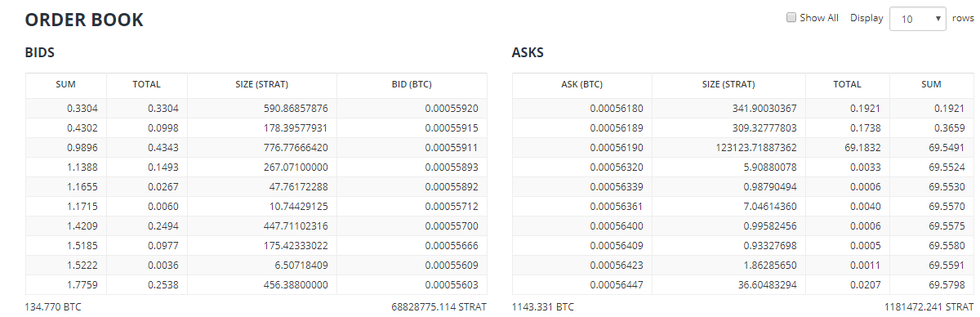
Task: Click bid sum value 1.7759
Action: (83, 285)
